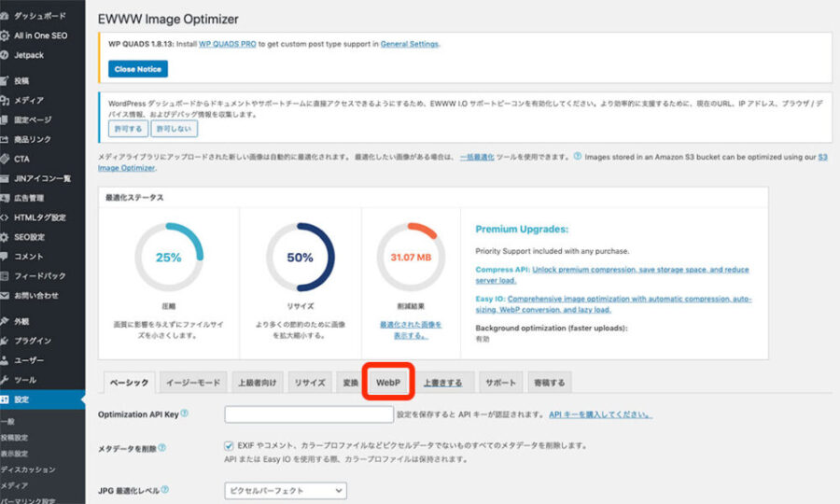The width and height of the screenshot is (840, 504).
Task: Click the 50% resize progress circle
Action: click(x=300, y=257)
